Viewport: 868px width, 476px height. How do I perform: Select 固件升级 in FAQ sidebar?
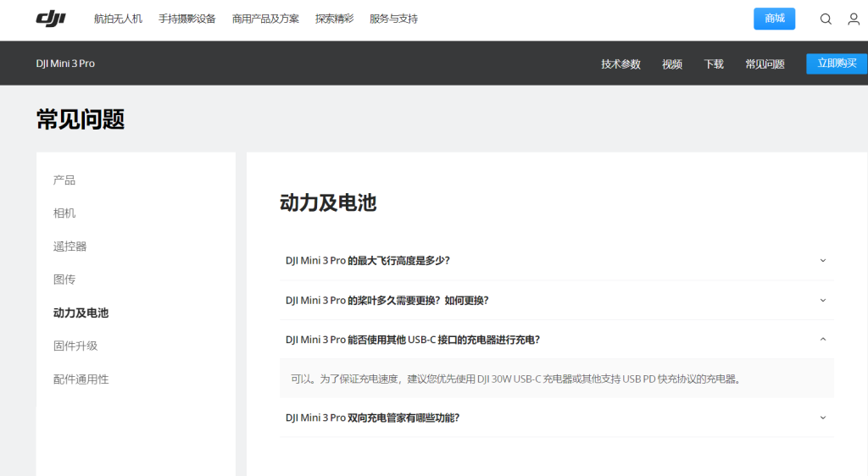tap(75, 346)
